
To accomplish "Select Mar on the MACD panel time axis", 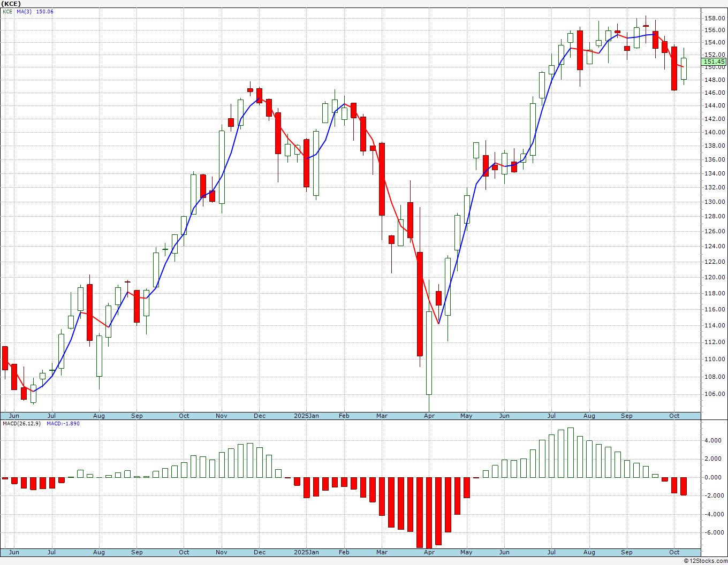I will pyautogui.click(x=382, y=552).
